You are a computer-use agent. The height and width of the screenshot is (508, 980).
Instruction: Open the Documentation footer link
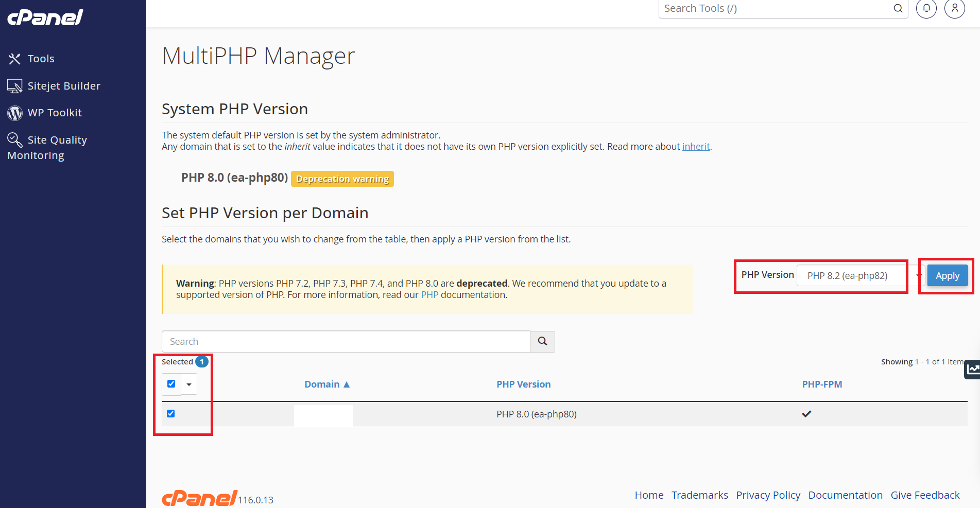coord(846,495)
